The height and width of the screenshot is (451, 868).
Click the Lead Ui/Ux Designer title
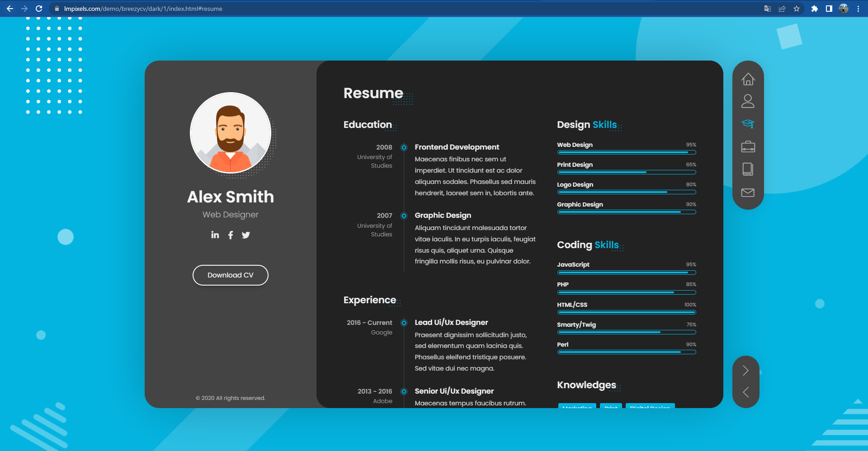(x=451, y=322)
